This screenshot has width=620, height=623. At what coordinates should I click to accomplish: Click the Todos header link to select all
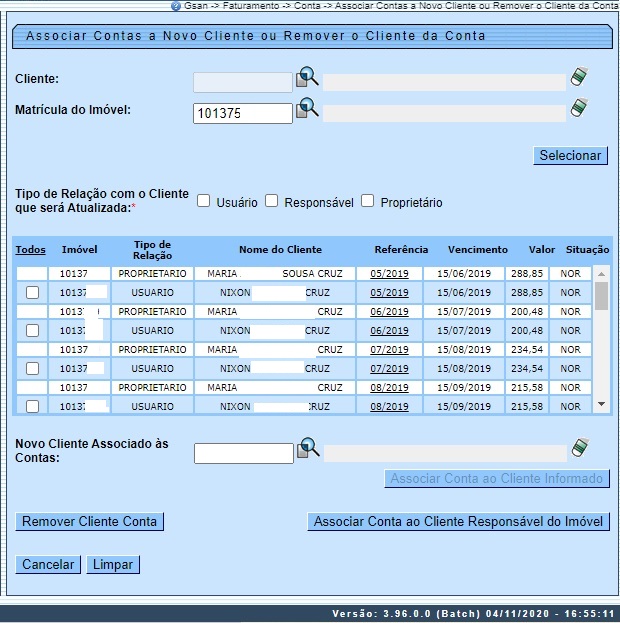[31, 250]
